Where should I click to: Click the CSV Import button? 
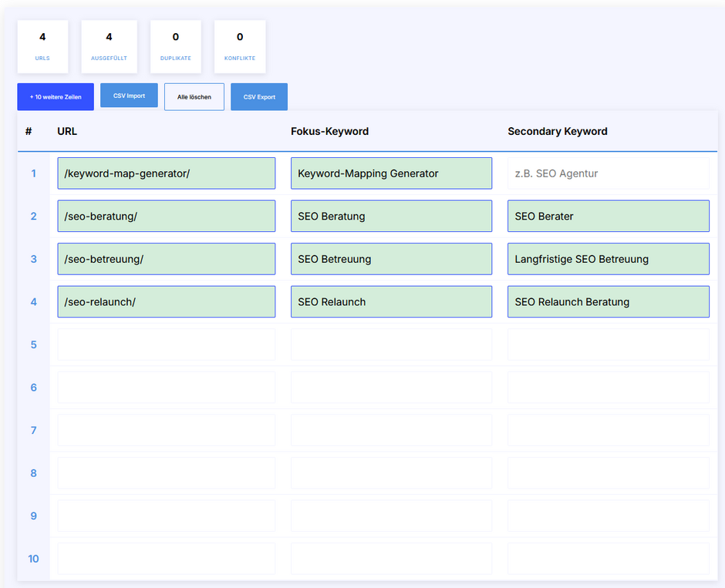pyautogui.click(x=129, y=95)
